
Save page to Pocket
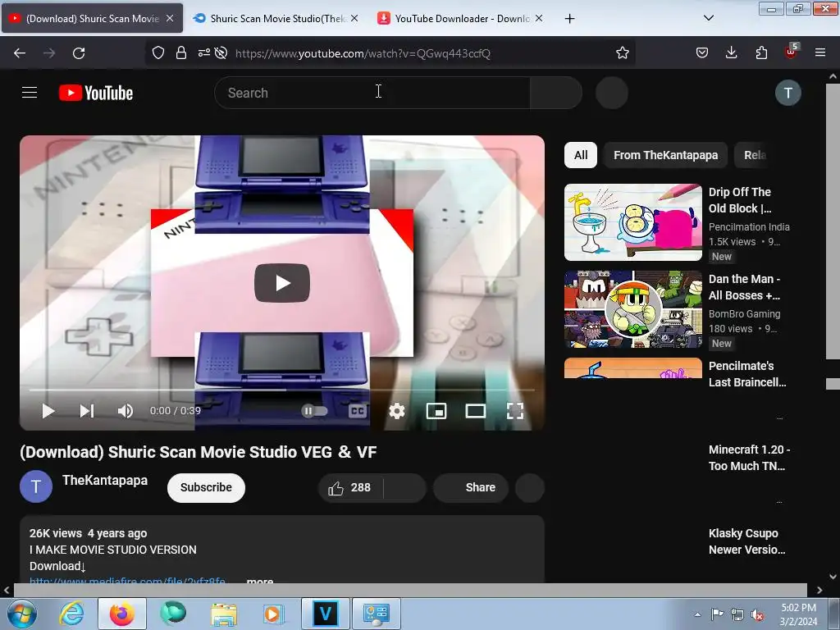coord(702,53)
